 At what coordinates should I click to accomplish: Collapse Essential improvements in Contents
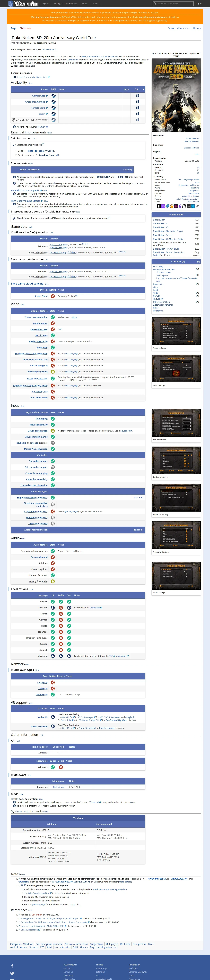(x=197, y=270)
